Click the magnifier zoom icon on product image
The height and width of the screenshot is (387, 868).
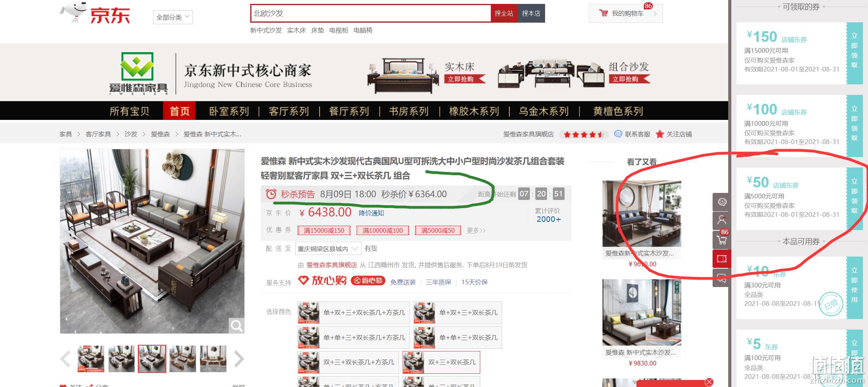tap(236, 325)
